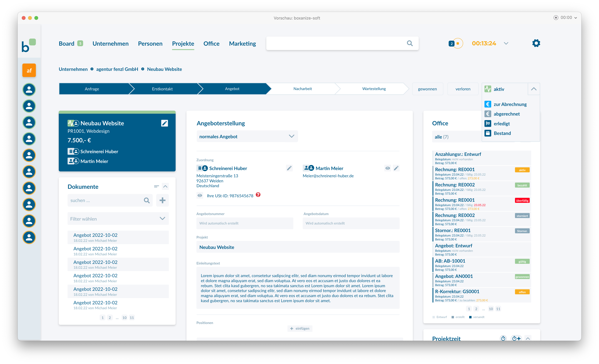Click the boxanize 'b' logo

click(x=29, y=45)
